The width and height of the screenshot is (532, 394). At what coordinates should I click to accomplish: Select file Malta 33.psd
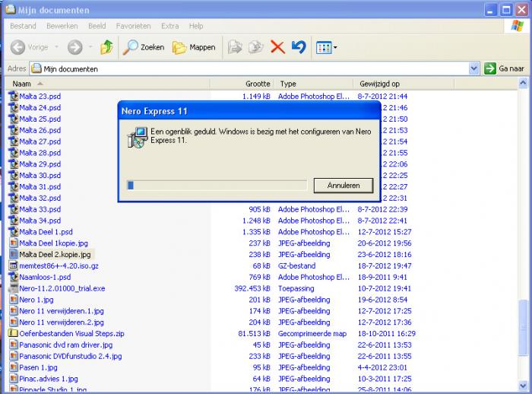pos(40,209)
